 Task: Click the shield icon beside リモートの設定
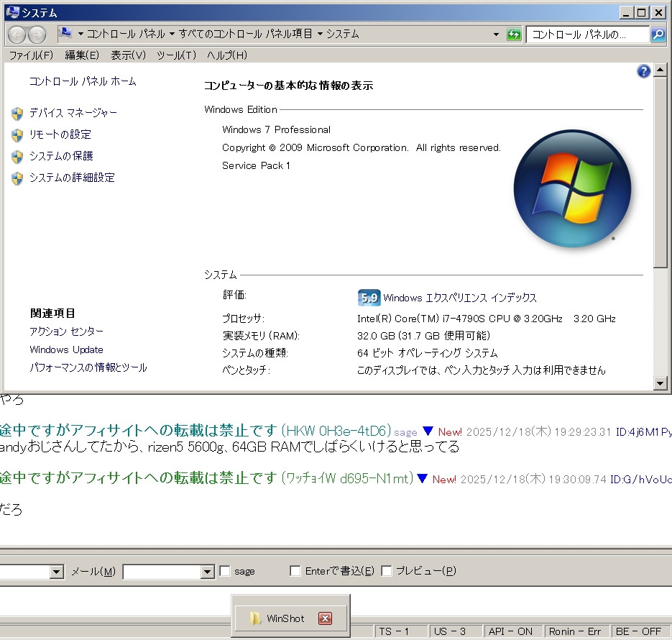pos(17,135)
